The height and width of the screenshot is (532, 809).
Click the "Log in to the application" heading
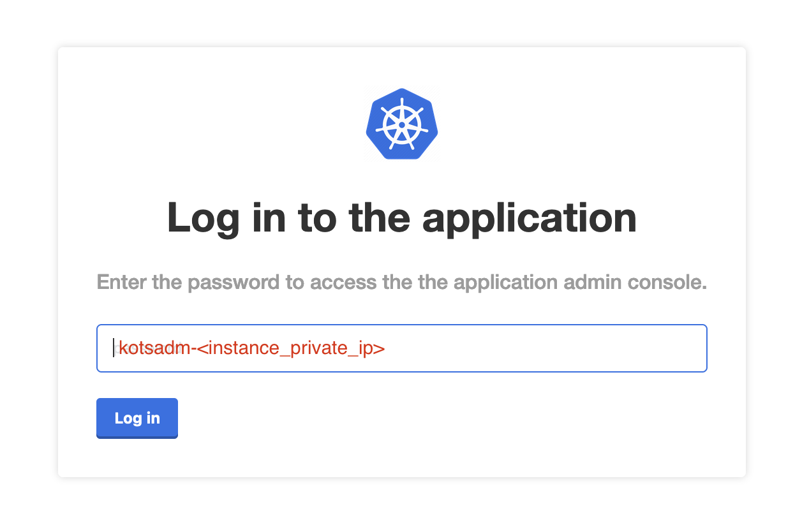(x=401, y=218)
